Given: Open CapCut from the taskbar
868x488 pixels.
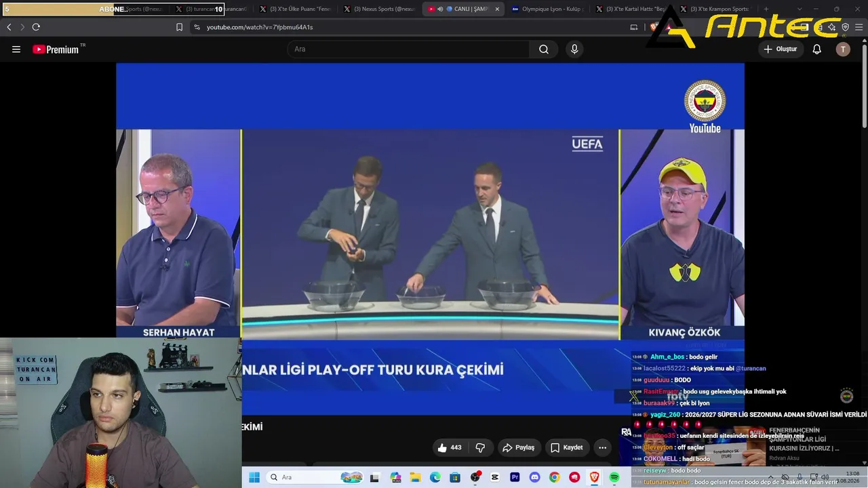Looking at the screenshot, I should [495, 477].
